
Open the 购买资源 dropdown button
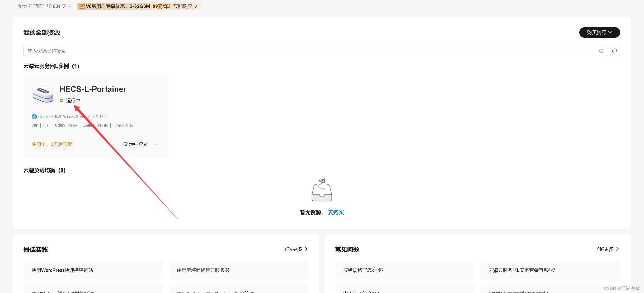tap(600, 32)
